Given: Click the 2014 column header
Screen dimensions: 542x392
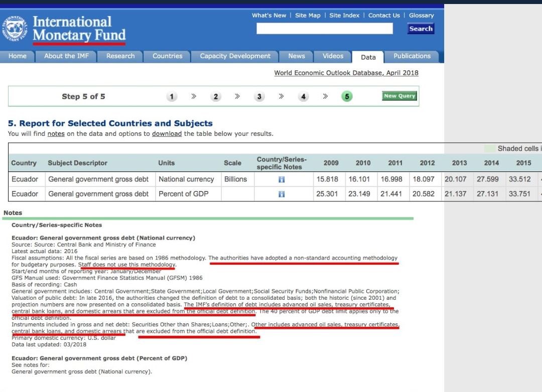Looking at the screenshot, I should 491,163.
